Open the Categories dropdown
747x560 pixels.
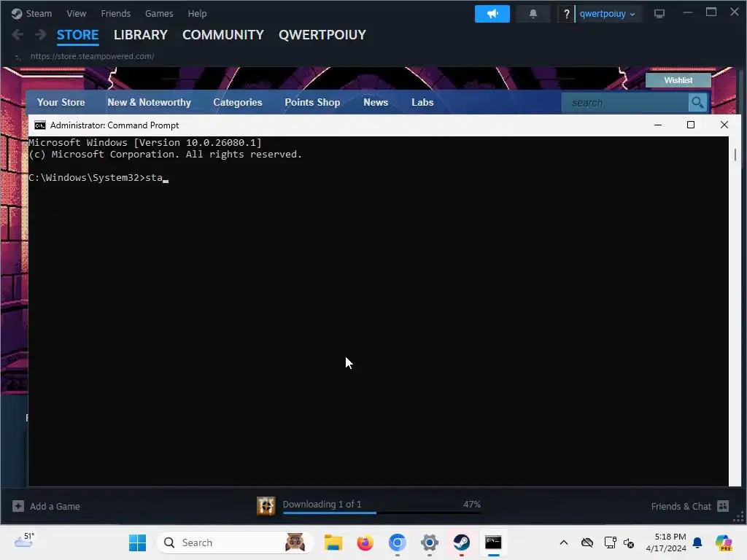(x=238, y=102)
